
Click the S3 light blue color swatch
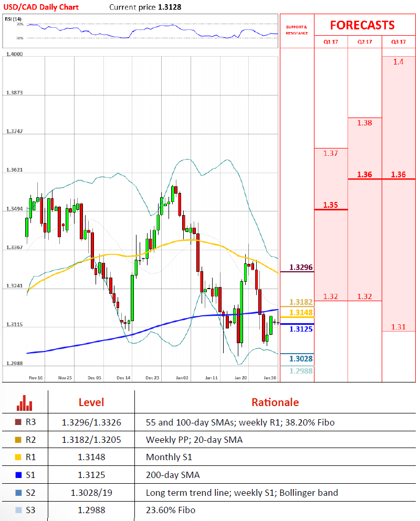[x=18, y=510]
